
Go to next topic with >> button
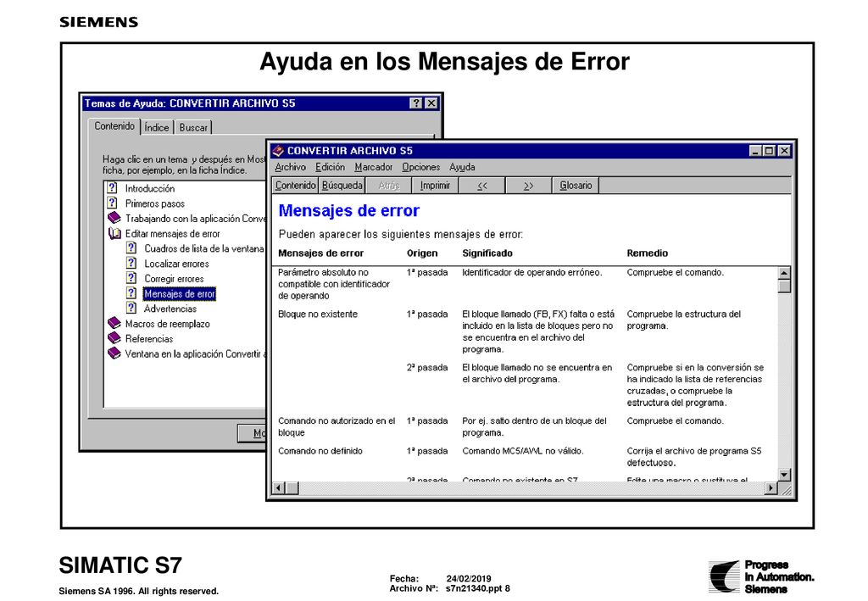click(529, 186)
